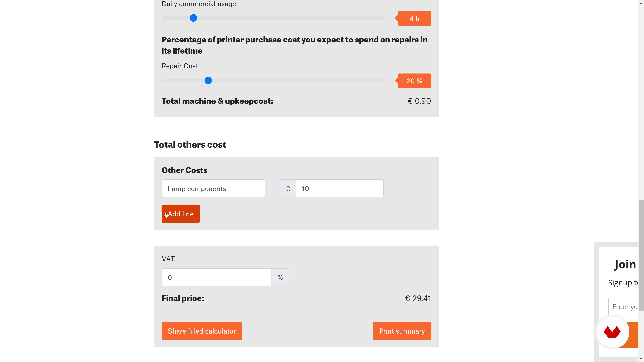The image size is (644, 362).
Task: Click the orange 20 % value badge
Action: [414, 81]
